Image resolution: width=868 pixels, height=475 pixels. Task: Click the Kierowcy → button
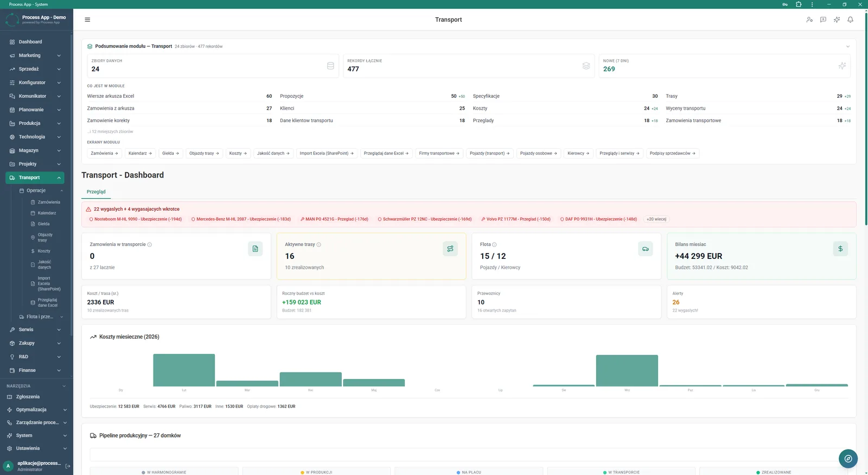point(578,153)
